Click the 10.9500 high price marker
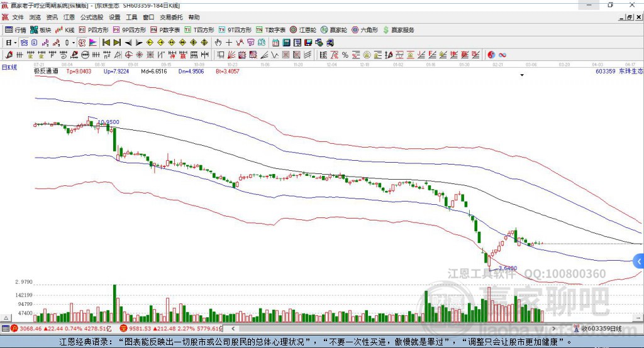Viewport: 644px width, 348px height. 108,122
